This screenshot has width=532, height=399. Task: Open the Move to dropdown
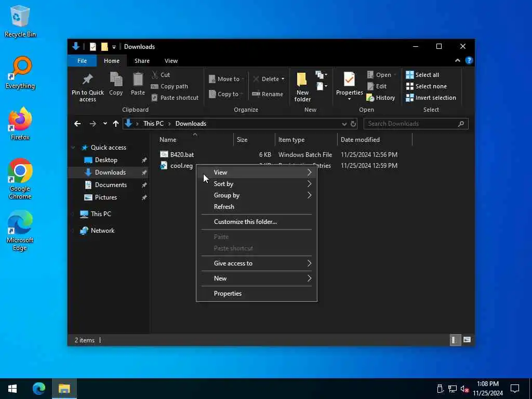pos(227,79)
